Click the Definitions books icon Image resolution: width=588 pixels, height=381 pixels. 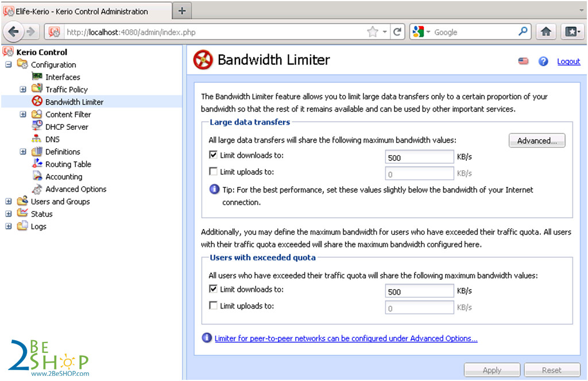coord(37,151)
